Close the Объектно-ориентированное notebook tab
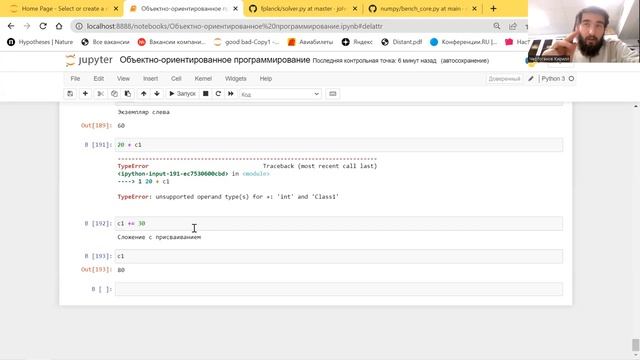The width and height of the screenshot is (640, 360). pyautogui.click(x=236, y=9)
